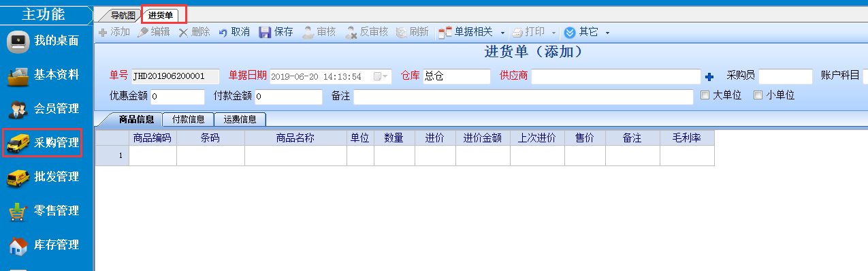Viewport: 868px width, 271px height.
Task: Click the 上次进价 column header
Action: coord(537,138)
